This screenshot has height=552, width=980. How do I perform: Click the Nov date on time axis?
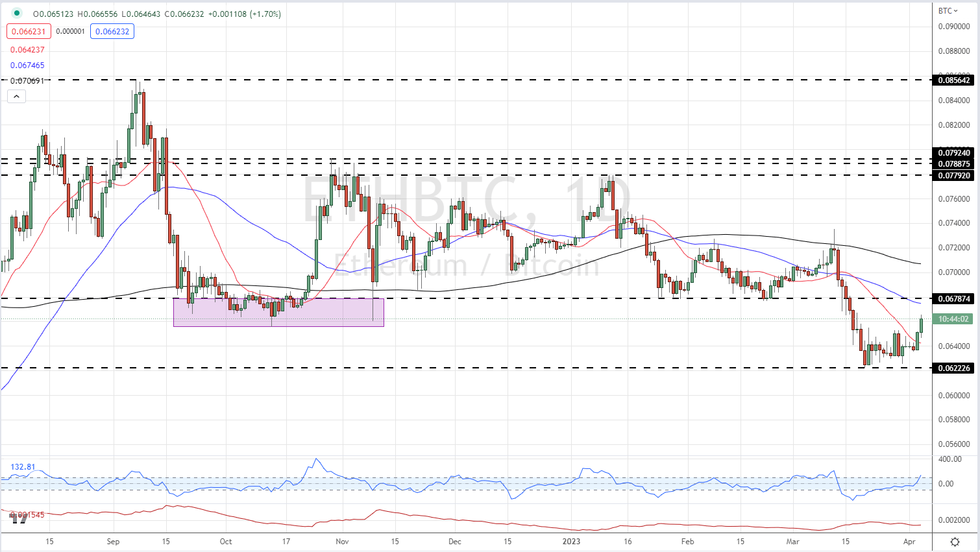click(x=343, y=542)
